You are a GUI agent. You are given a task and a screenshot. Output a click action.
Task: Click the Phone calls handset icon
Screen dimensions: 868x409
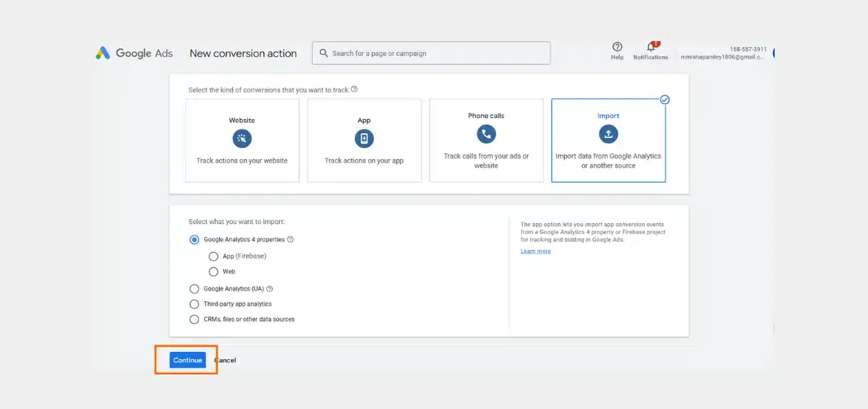click(x=486, y=134)
